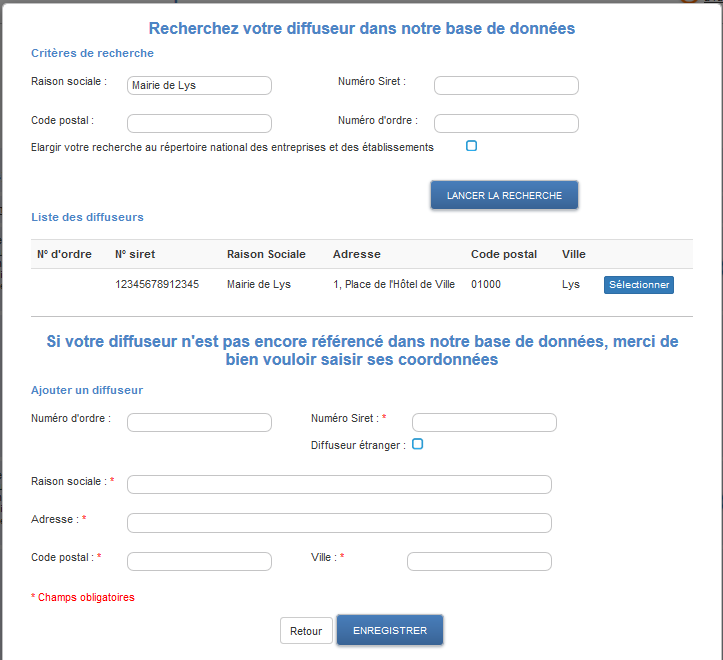Click address 1, Place de l'Hôtel de Ville

[394, 284]
